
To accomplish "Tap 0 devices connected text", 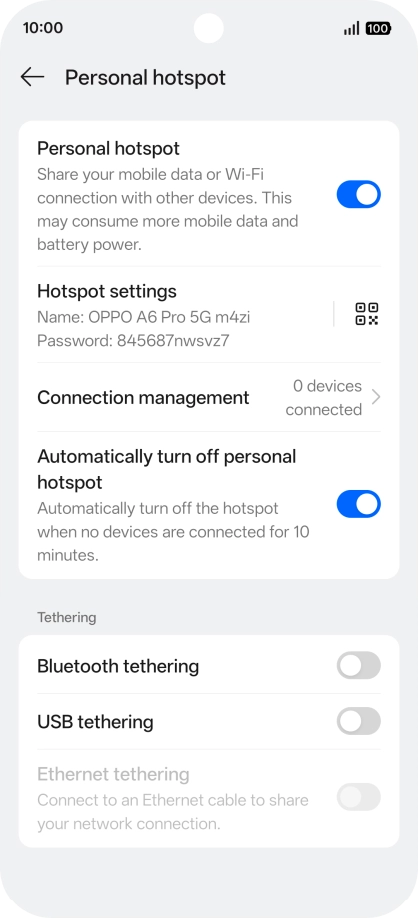I will point(324,398).
